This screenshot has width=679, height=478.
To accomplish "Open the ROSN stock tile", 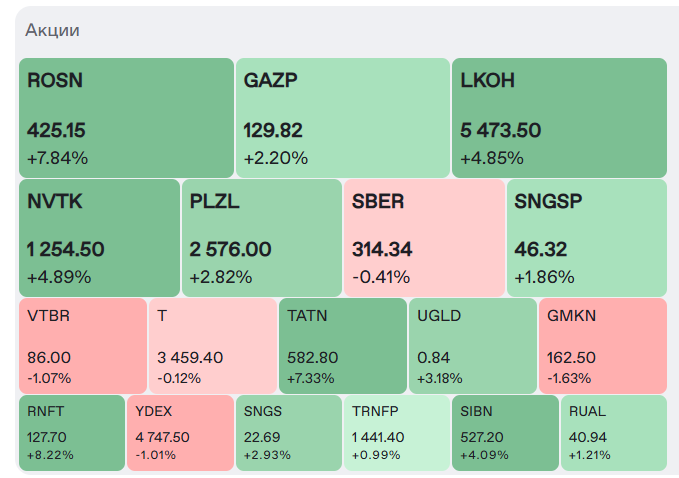I will tap(126, 117).
